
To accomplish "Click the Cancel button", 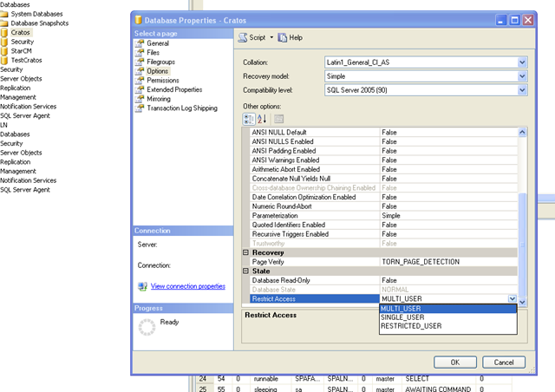I will pyautogui.click(x=504, y=363).
